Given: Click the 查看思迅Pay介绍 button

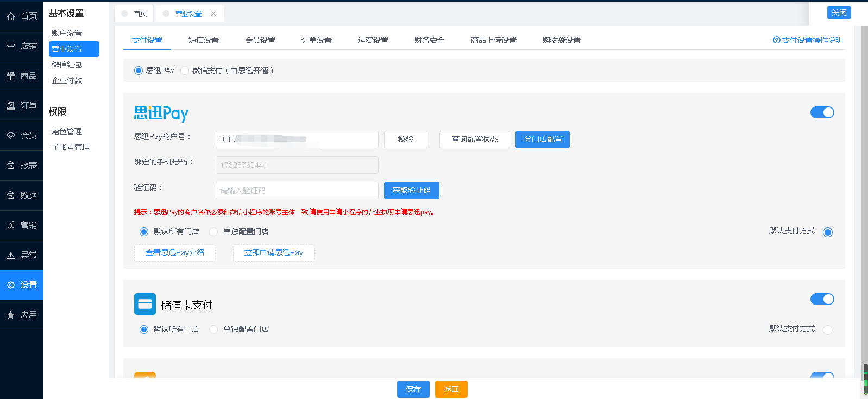Looking at the screenshot, I should coord(175,253).
